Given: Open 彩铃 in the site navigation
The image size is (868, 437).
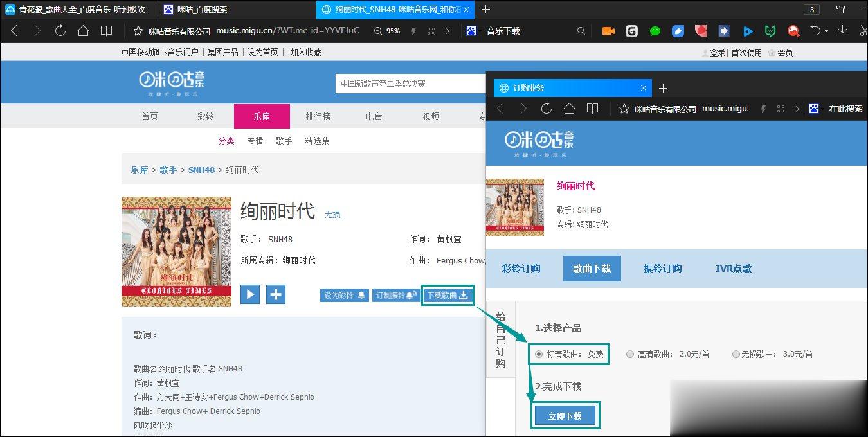Looking at the screenshot, I should (206, 116).
